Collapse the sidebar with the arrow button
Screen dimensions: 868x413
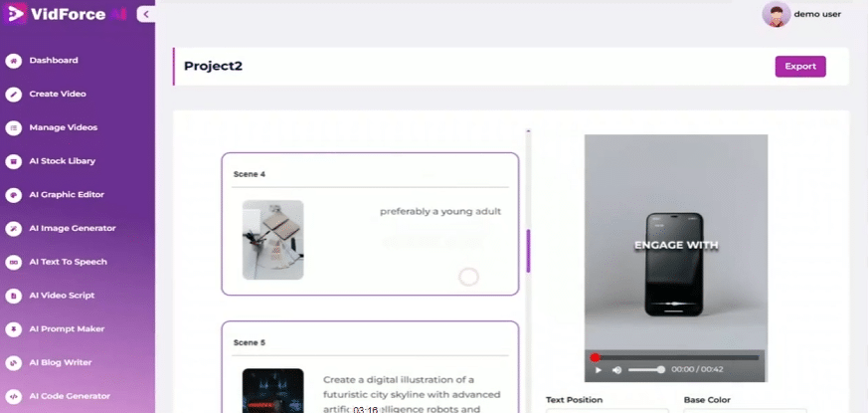click(x=146, y=14)
